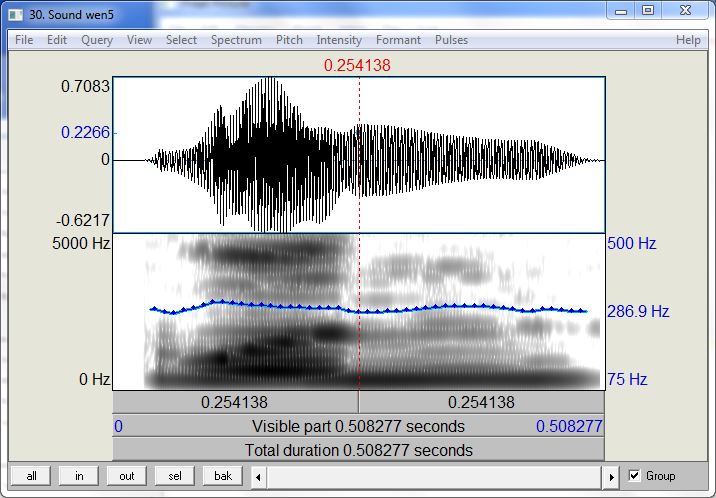Minimize the Sound wen5 window
Viewport: 716px width, 498px height.
(x=621, y=11)
